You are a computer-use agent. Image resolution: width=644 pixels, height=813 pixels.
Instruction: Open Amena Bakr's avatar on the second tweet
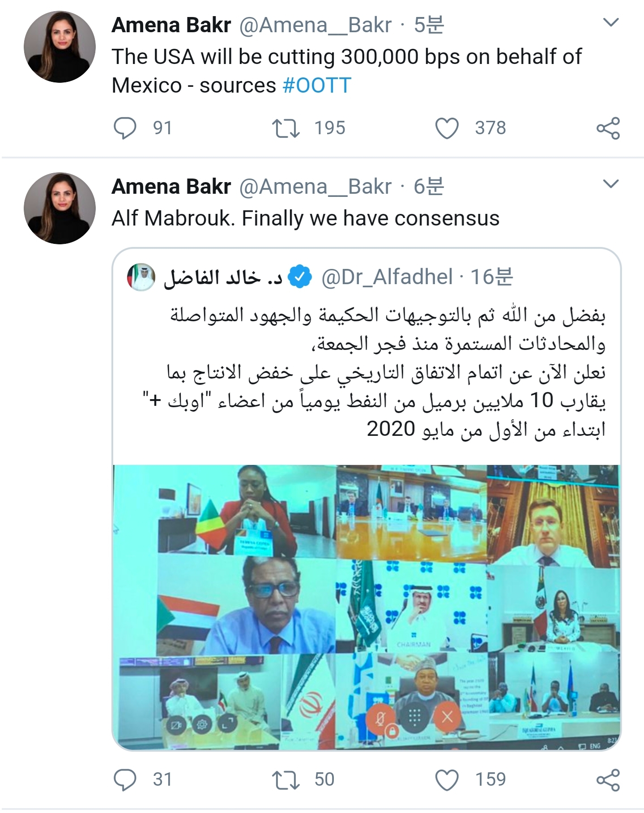pos(60,209)
